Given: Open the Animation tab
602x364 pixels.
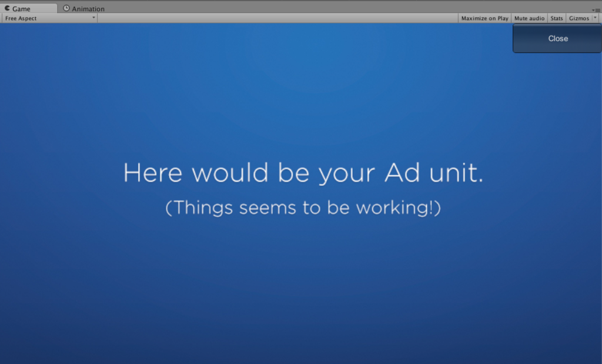Looking at the screenshot, I should [x=83, y=8].
